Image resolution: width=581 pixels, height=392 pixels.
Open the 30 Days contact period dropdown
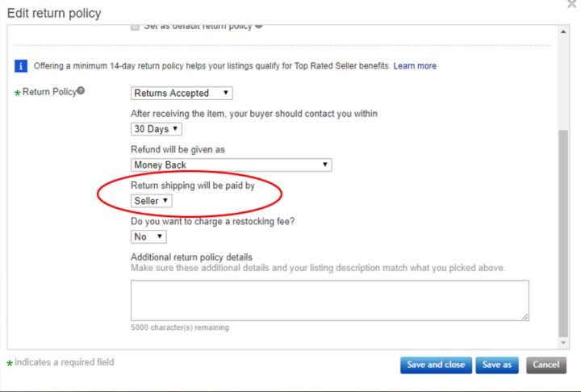[x=157, y=129]
